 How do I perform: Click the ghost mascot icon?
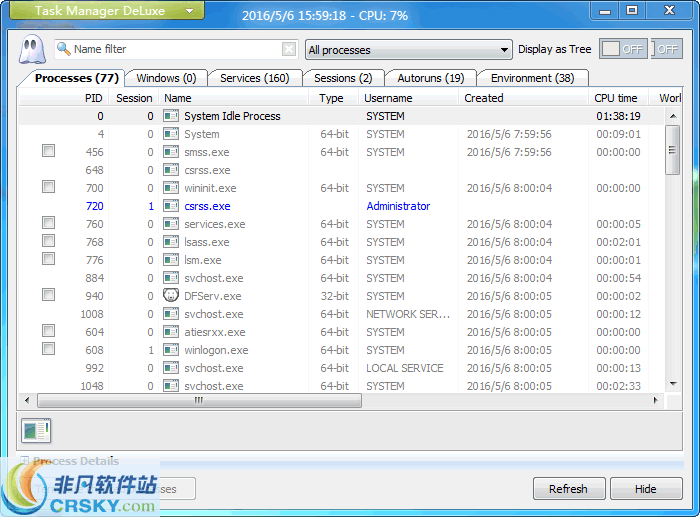point(32,49)
